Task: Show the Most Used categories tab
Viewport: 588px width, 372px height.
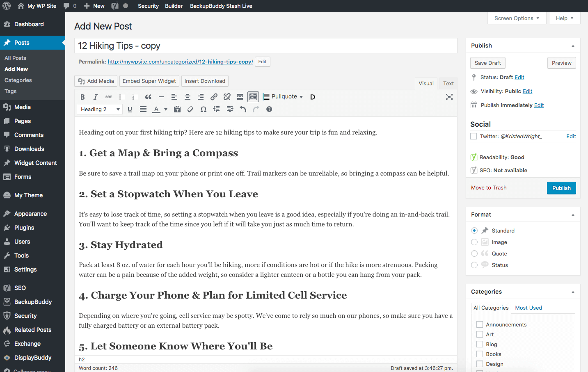Action: (529, 308)
